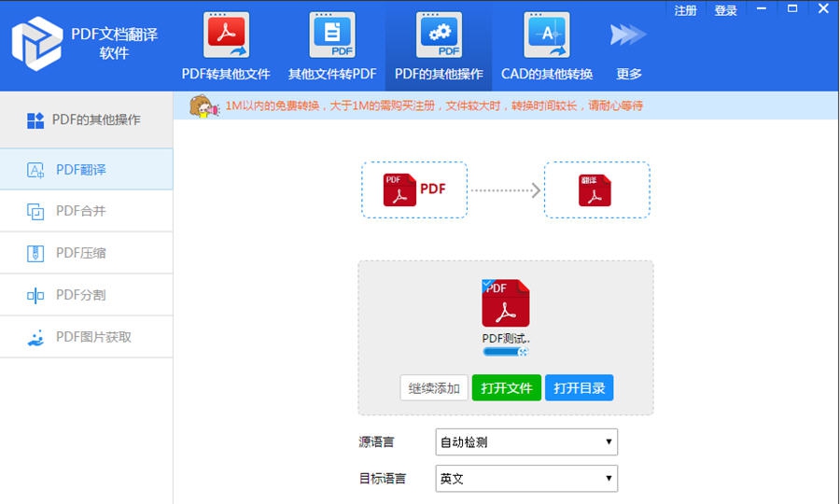The image size is (840, 504).
Task: Select the PDF的其他操作 gear icon
Action: [x=439, y=35]
